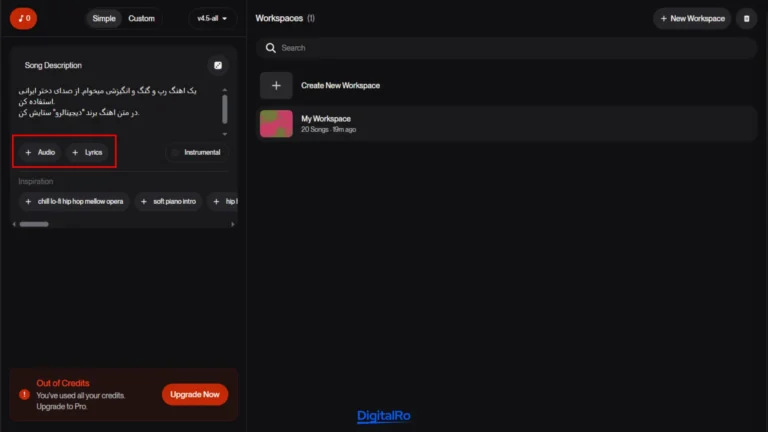Viewport: 768px width, 432px height.
Task: Click the magnifier icon in the search bar
Action: click(269, 48)
